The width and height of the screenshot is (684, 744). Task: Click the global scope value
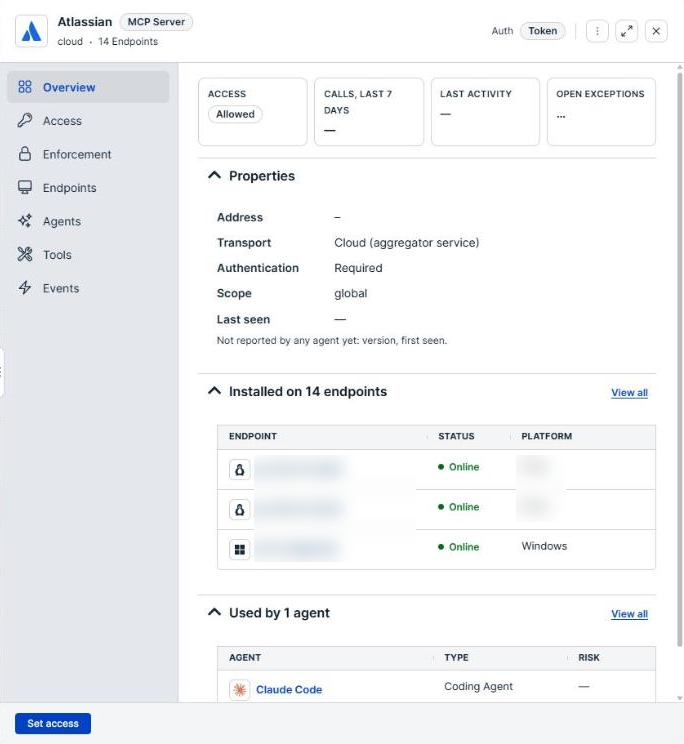point(351,293)
